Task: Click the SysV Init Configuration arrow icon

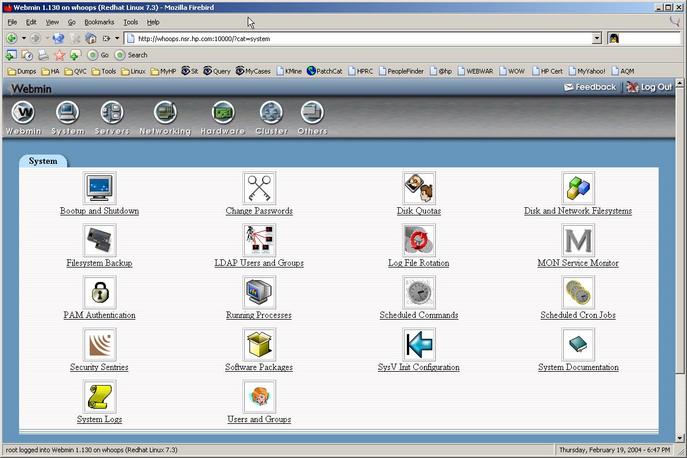Action: tap(418, 344)
